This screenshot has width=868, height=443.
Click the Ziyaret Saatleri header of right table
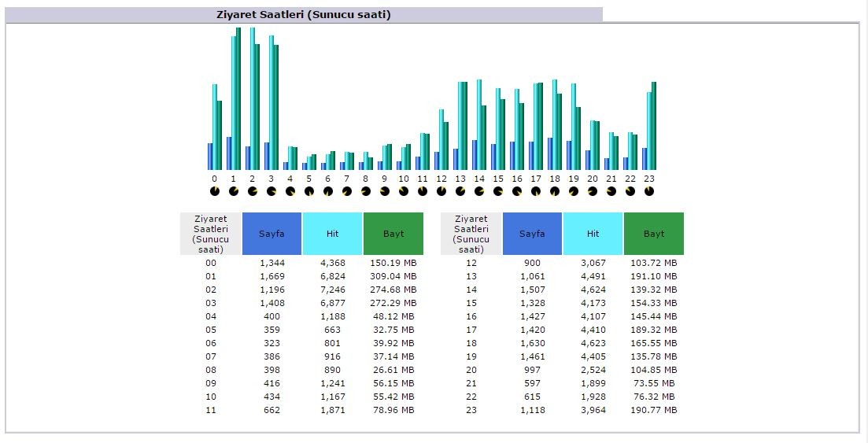tap(471, 234)
